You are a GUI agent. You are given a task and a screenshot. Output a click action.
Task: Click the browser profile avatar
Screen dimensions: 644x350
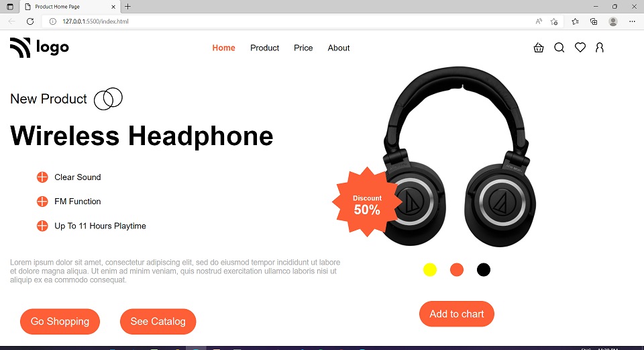(612, 21)
